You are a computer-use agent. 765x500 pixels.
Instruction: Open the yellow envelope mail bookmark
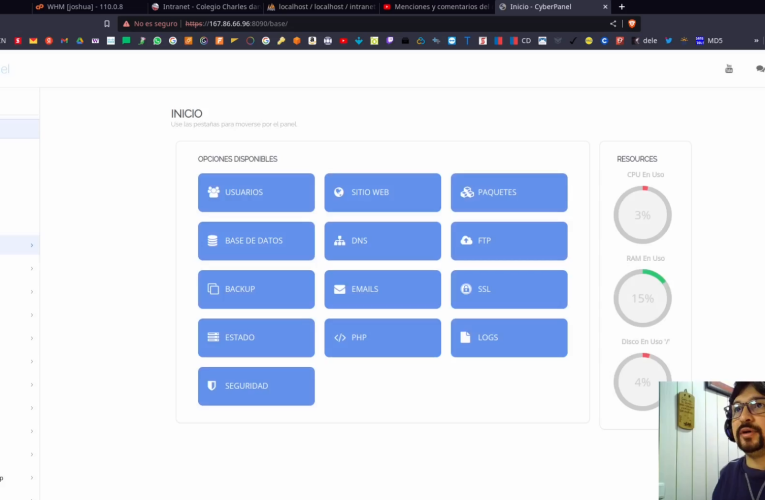[33, 40]
